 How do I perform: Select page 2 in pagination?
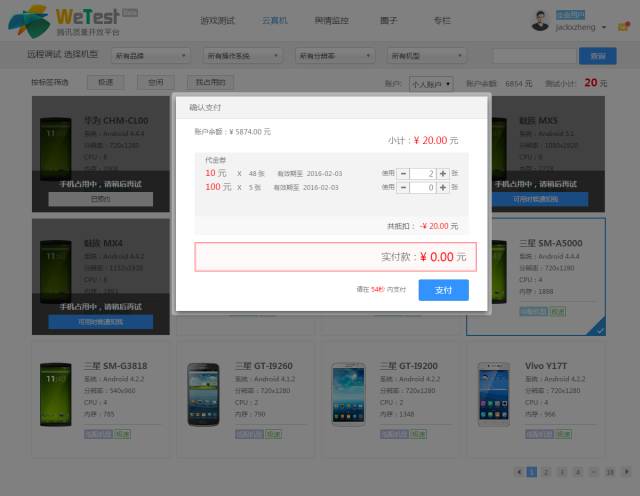pos(546,472)
